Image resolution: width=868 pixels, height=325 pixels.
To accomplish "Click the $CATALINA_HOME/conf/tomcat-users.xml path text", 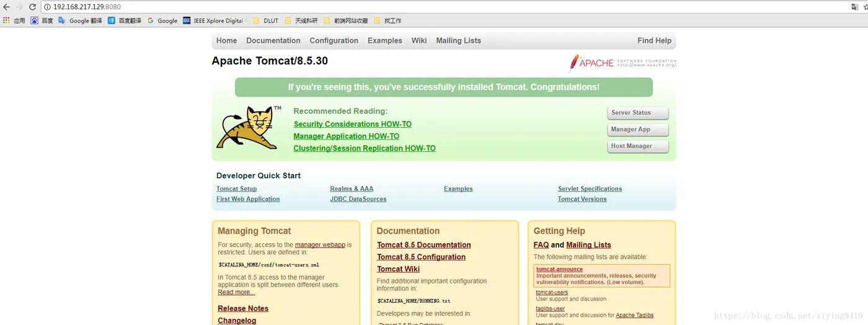I will click(x=268, y=265).
